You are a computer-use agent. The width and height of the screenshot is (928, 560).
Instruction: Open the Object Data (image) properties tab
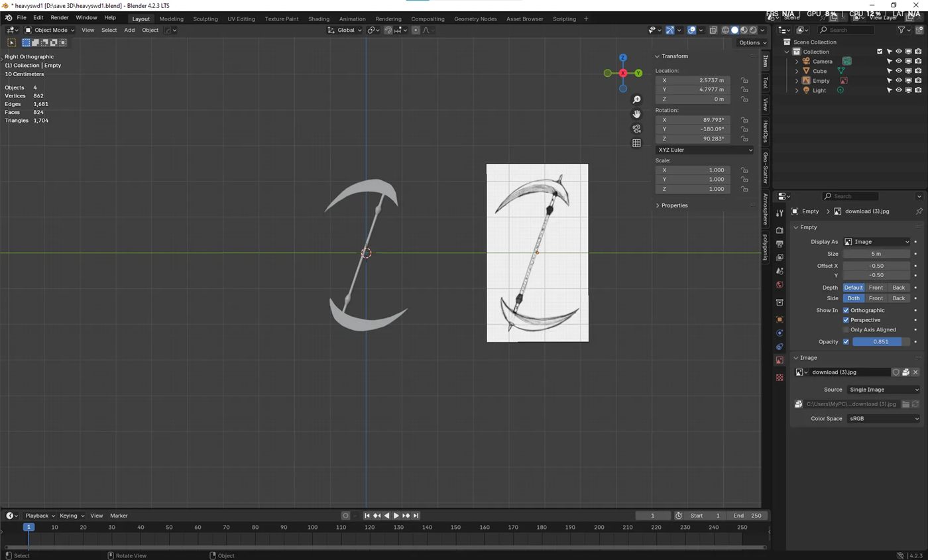click(x=780, y=360)
